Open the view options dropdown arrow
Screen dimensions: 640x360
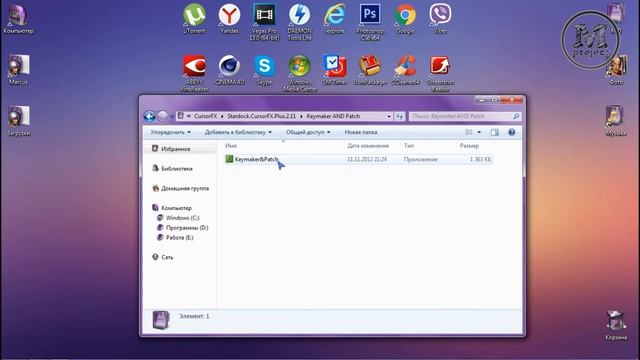pos(479,132)
